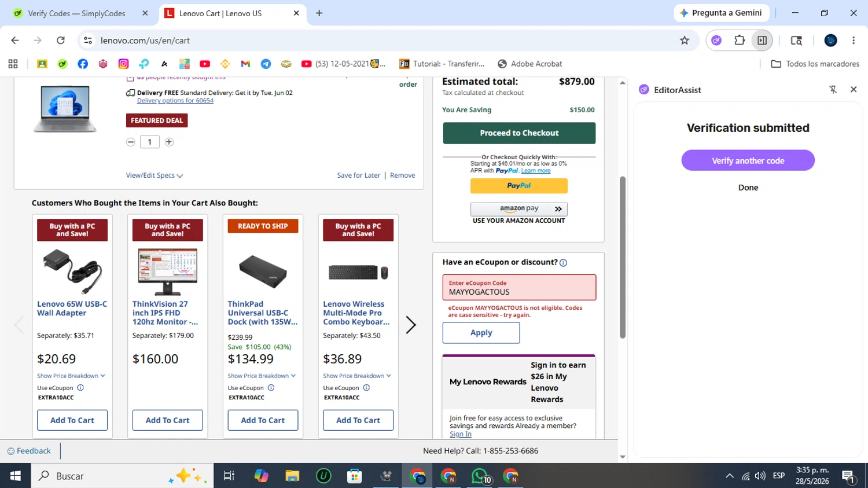868x488 pixels.
Task: Open the Windows Start menu
Action: coord(16,476)
